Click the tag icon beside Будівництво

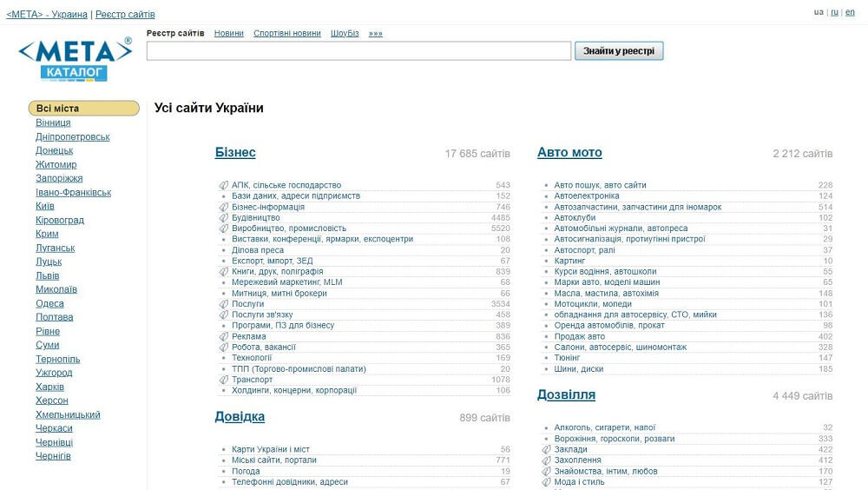point(223,217)
